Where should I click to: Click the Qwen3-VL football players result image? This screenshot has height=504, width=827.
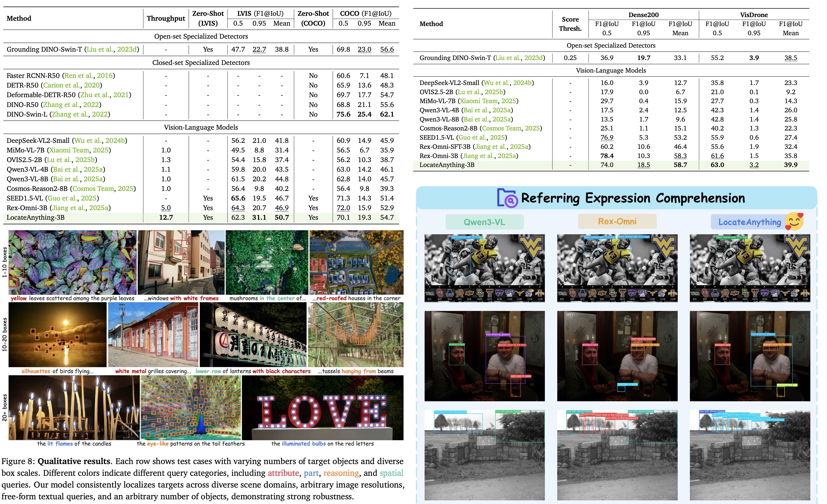tap(484, 268)
